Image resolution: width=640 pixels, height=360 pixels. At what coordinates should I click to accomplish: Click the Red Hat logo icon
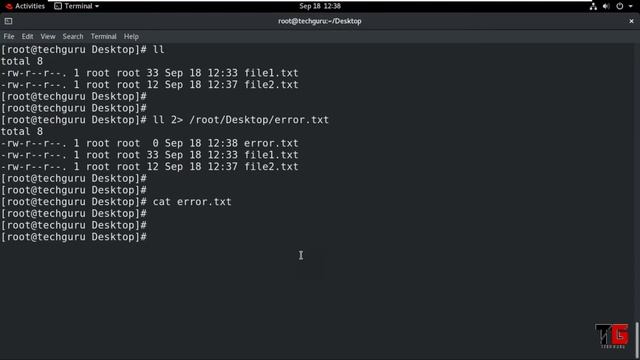[x=9, y=6]
